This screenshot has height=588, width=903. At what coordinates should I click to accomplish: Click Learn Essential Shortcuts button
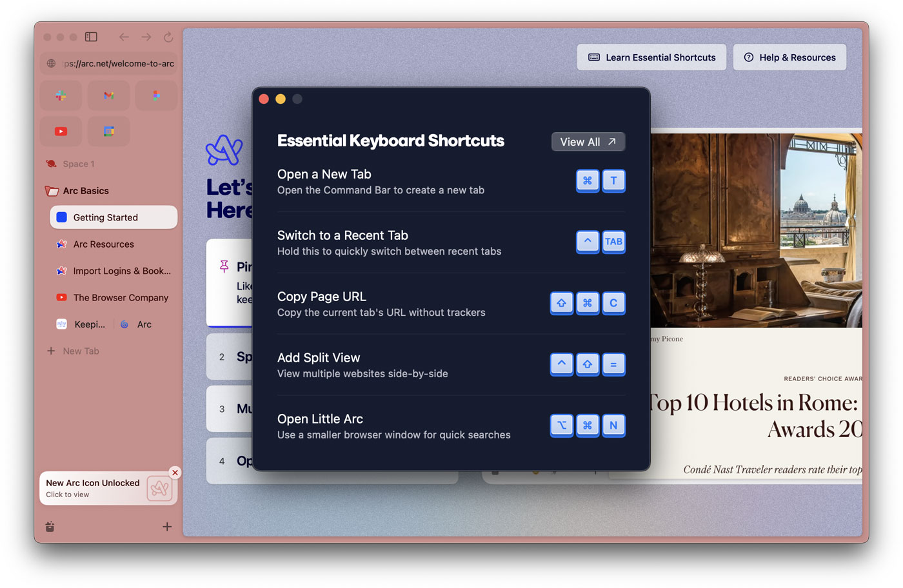[651, 57]
